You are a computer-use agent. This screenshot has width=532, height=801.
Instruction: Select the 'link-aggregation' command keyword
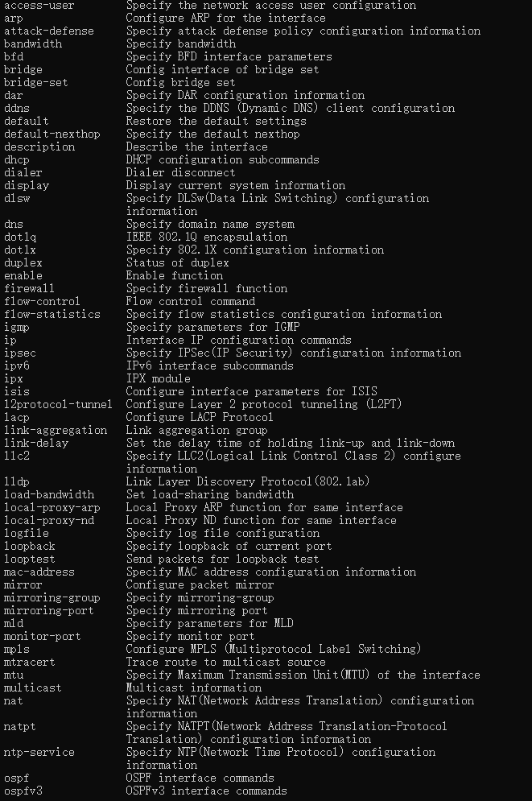pyautogui.click(x=55, y=431)
